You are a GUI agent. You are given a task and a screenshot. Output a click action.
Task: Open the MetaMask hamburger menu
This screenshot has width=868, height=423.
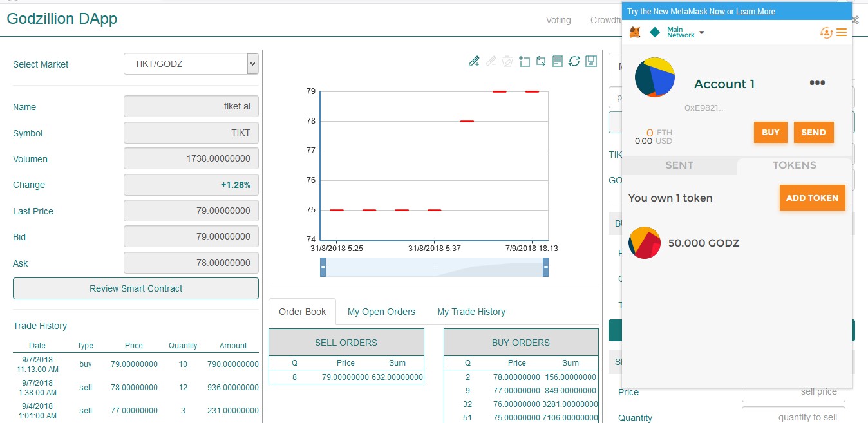[x=842, y=32]
